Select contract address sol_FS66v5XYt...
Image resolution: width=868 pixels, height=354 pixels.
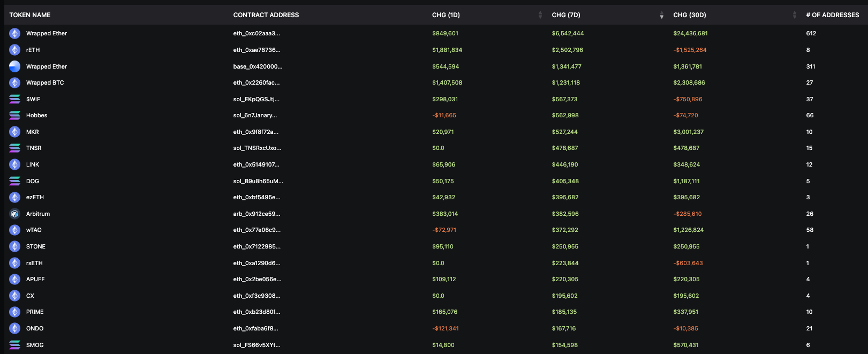point(256,345)
